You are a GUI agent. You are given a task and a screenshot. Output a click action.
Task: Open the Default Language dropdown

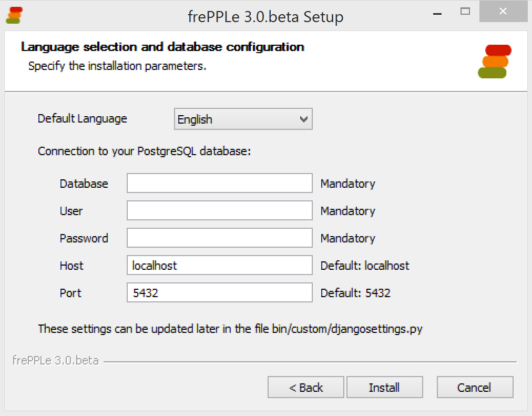click(243, 119)
